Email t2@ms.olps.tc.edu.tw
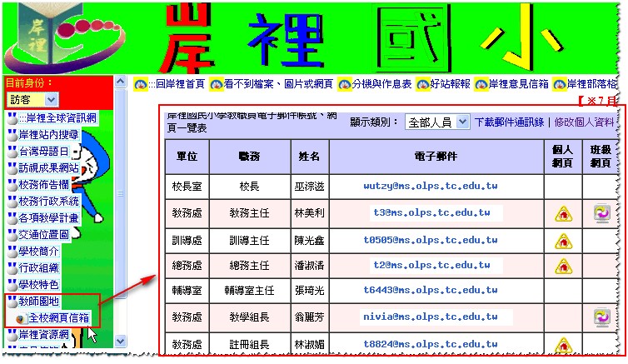The width and height of the screenshot is (628, 364). pyautogui.click(x=431, y=265)
